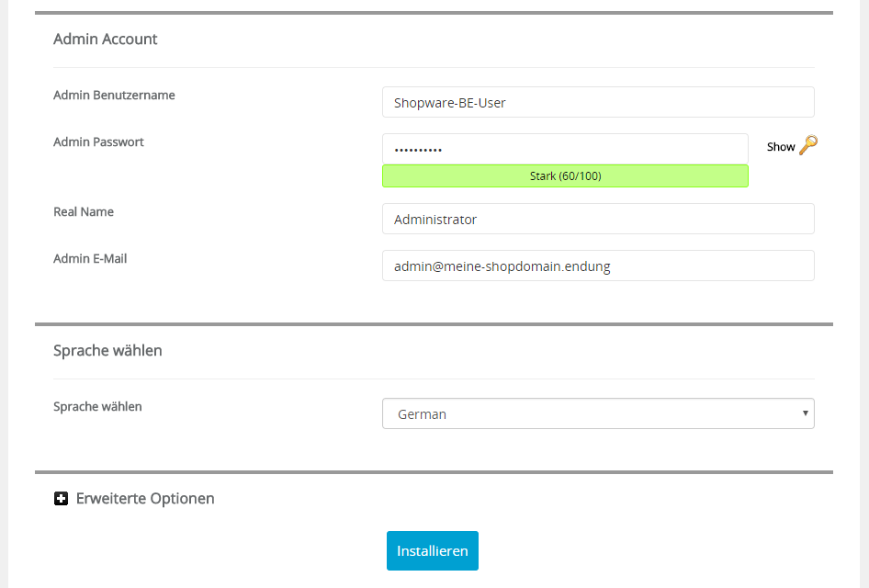Image resolution: width=869 pixels, height=588 pixels.
Task: Click the golden key password generator icon
Action: tap(808, 145)
